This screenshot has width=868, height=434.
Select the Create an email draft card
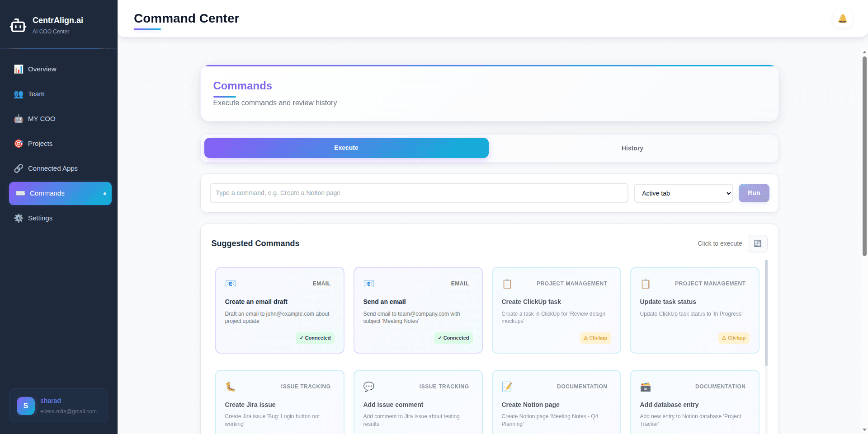280,310
